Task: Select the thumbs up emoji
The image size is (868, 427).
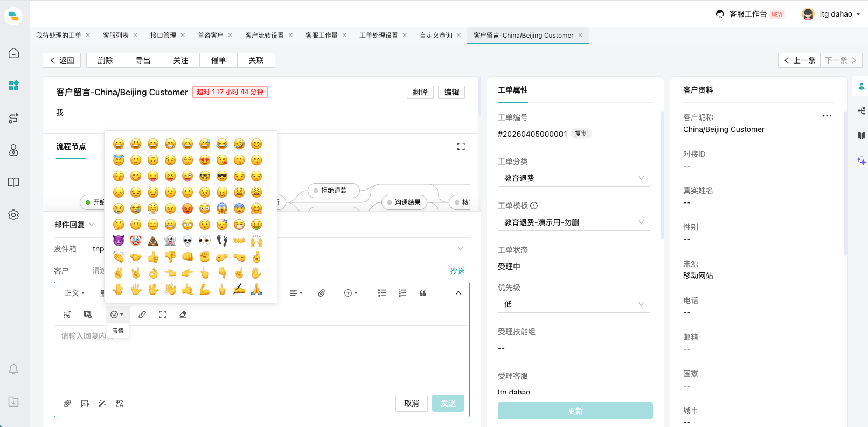Action: click(x=153, y=257)
